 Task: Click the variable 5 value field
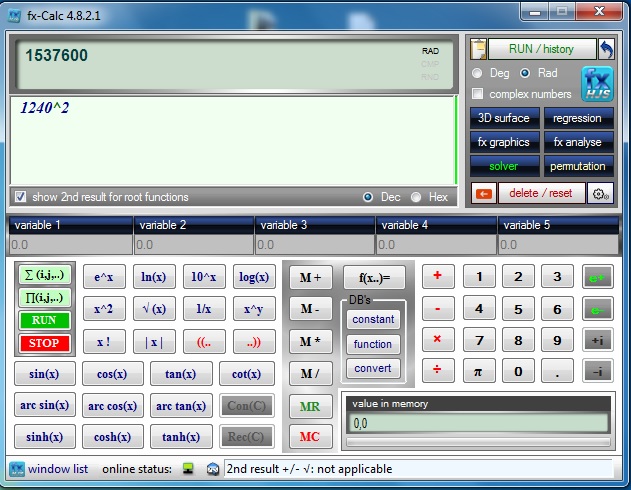coord(558,245)
